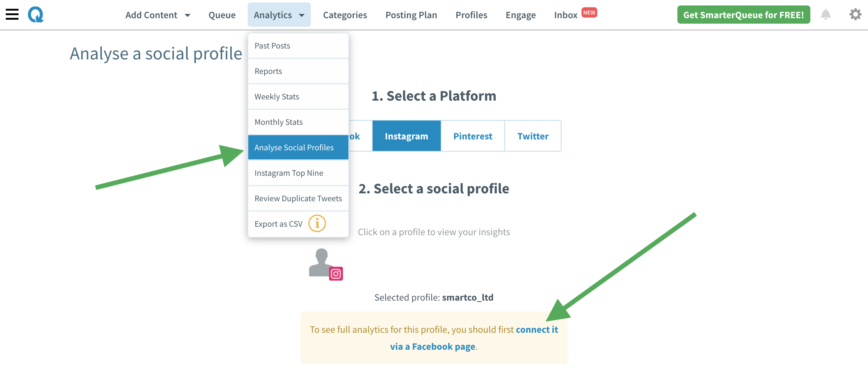Switch platform to Pinterest

473,136
